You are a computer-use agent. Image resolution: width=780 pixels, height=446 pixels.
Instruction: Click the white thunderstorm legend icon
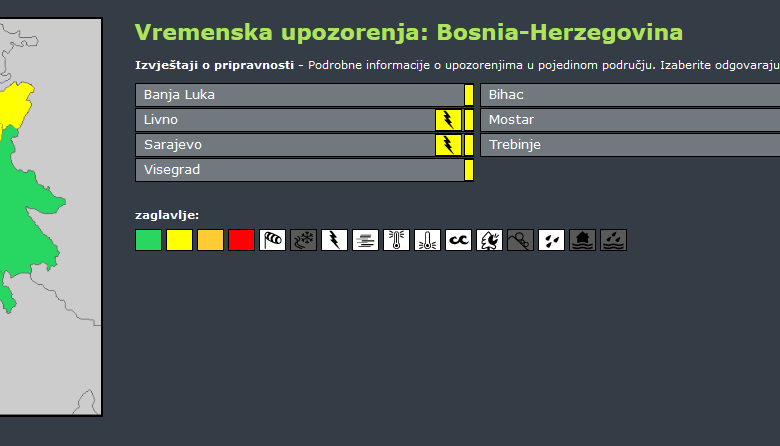point(334,240)
